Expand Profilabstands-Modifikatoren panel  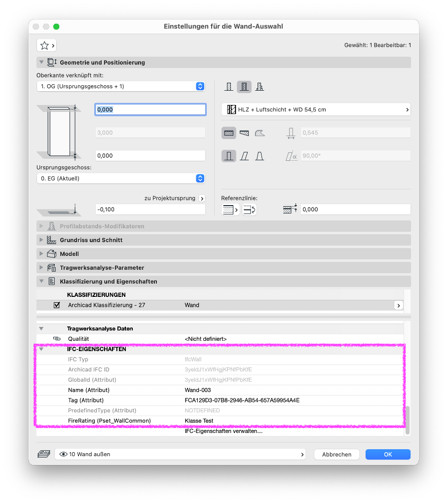coord(41,226)
